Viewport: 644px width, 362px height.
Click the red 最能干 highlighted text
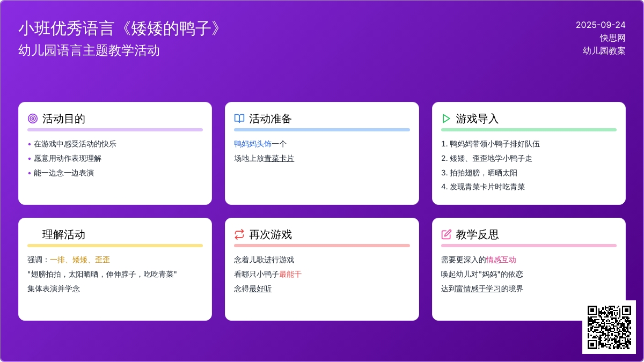tap(290, 274)
